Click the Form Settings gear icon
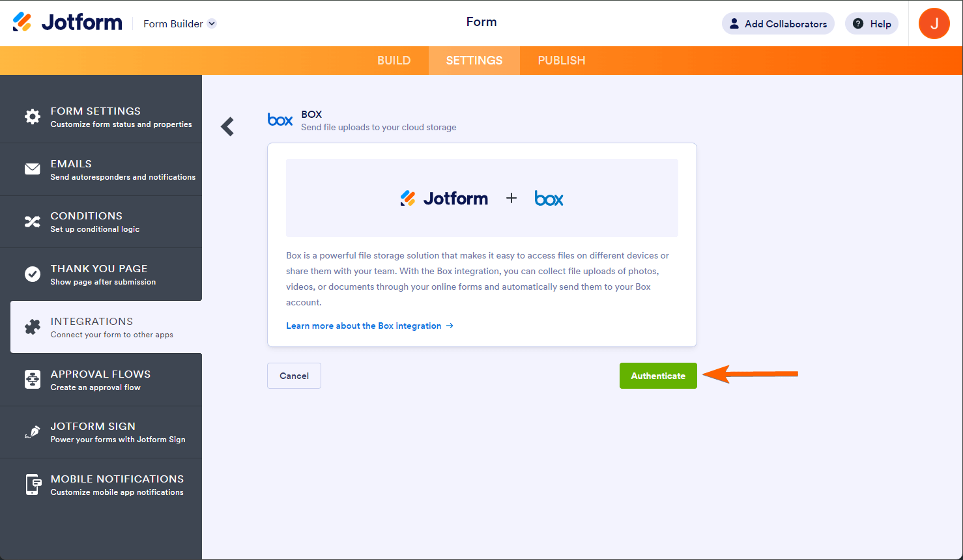This screenshot has height=560, width=963. coord(33,117)
